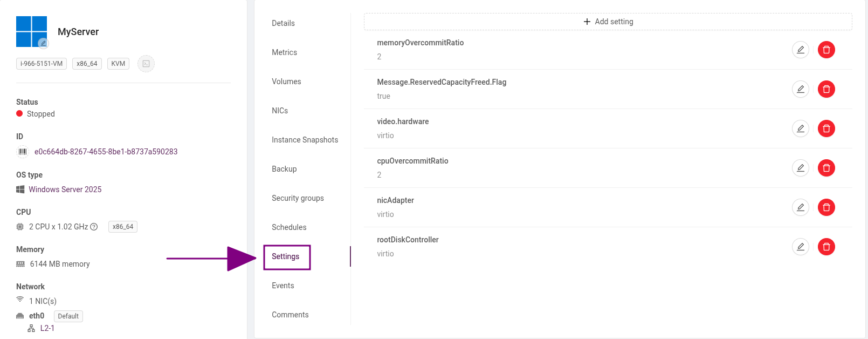Go to the NICs tab
This screenshot has width=868, height=339.
tap(280, 111)
